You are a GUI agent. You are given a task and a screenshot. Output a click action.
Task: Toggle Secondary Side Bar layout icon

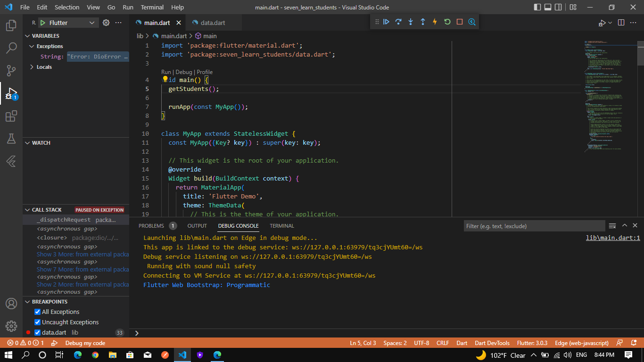[x=559, y=7]
